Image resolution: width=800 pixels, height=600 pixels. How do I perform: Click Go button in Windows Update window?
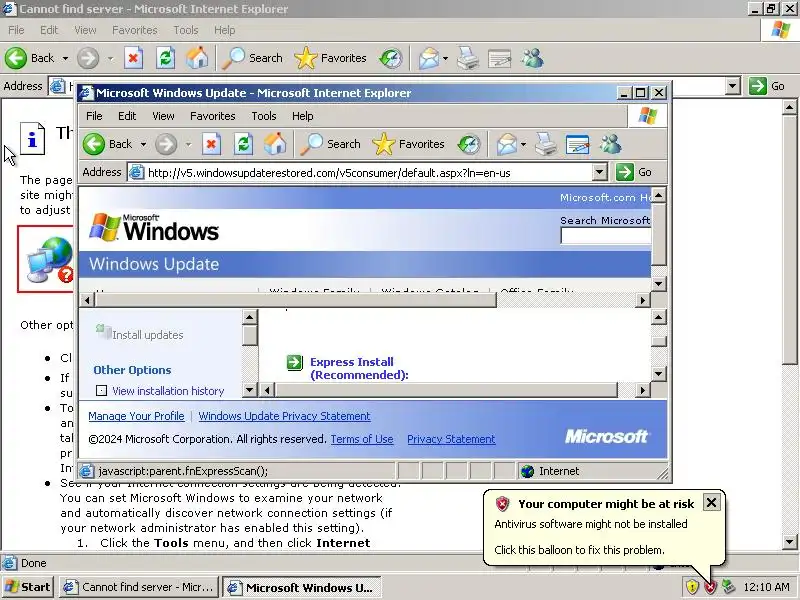[x=634, y=172]
